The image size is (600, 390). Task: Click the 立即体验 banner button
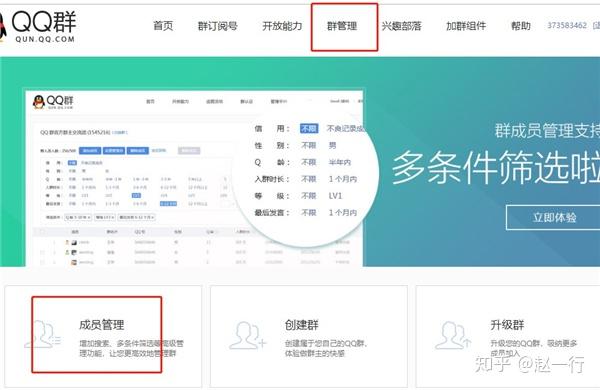(x=553, y=217)
